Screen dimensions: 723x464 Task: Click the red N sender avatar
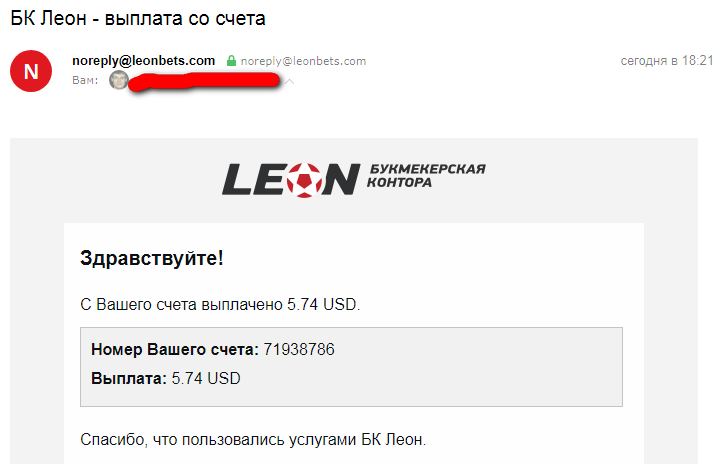pos(31,71)
